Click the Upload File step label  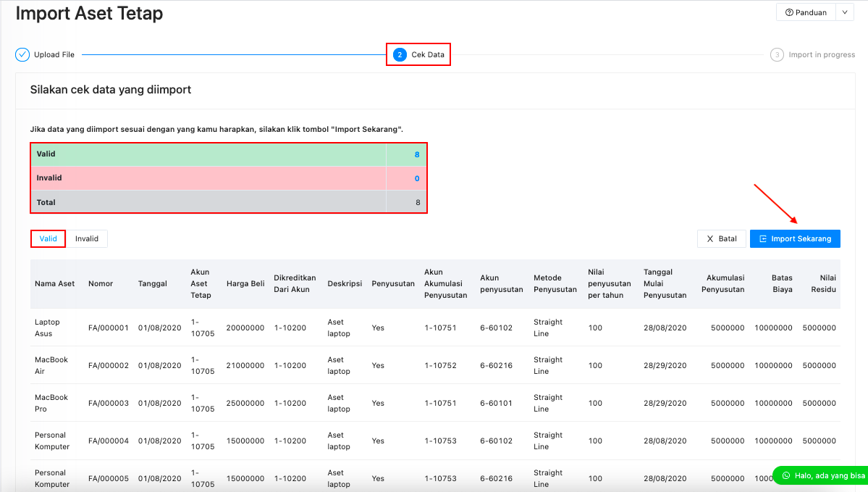(x=54, y=55)
